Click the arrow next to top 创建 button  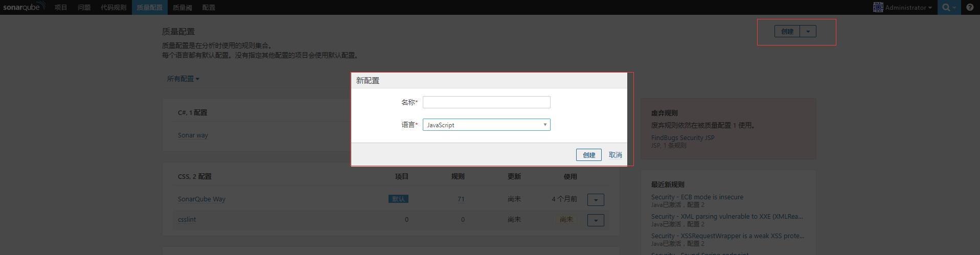tap(808, 32)
